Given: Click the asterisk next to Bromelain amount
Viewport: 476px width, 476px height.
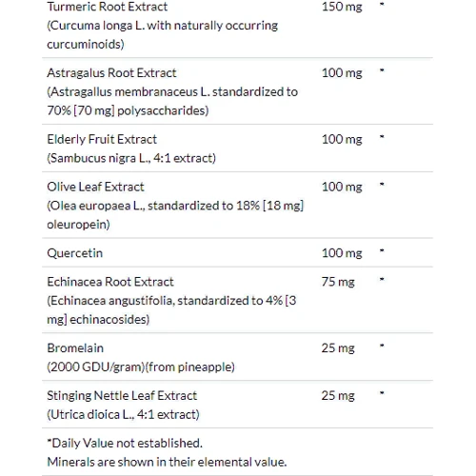Looking at the screenshot, I should click(x=382, y=346).
